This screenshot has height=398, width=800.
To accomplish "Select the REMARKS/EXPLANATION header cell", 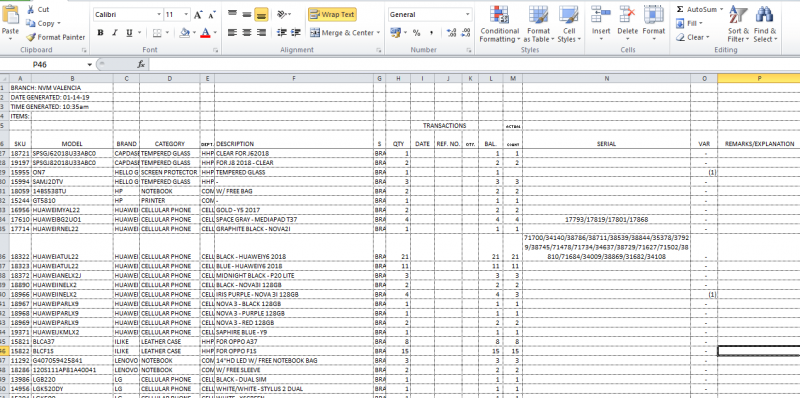I will coord(759,139).
